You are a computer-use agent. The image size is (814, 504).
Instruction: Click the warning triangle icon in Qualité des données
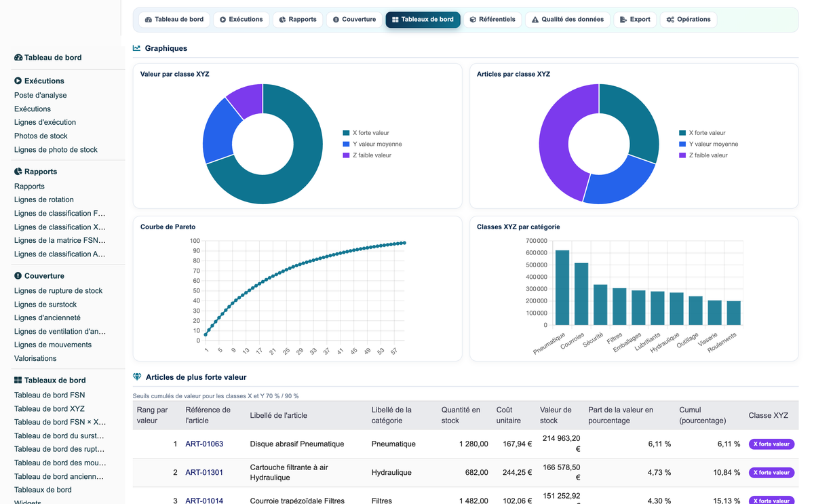[535, 20]
